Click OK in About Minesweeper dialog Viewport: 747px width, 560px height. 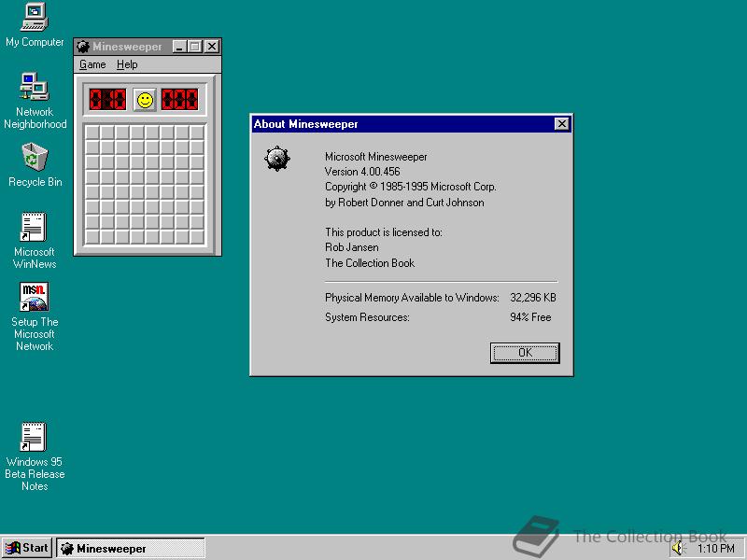[525, 353]
